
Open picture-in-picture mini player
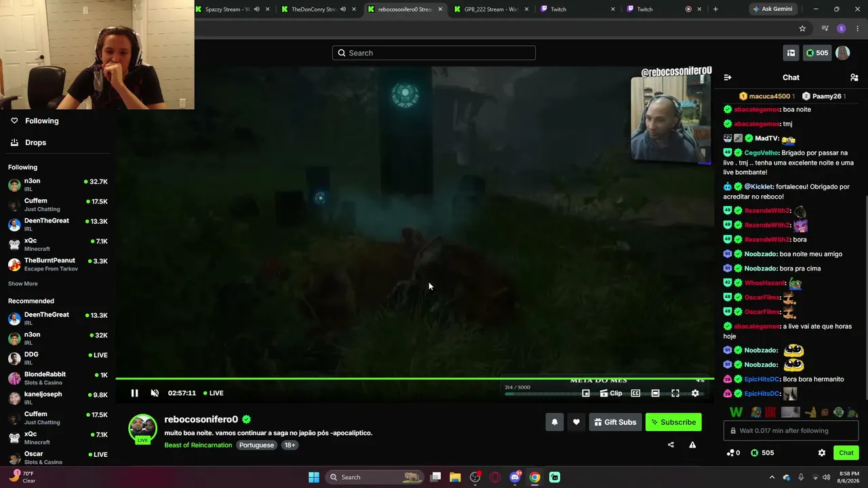pos(586,393)
